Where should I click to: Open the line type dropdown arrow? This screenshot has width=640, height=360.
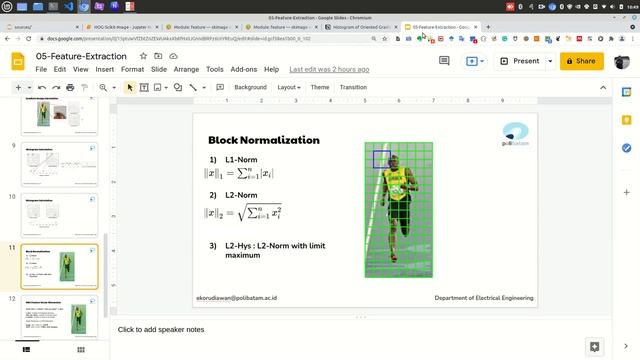tap(204, 88)
